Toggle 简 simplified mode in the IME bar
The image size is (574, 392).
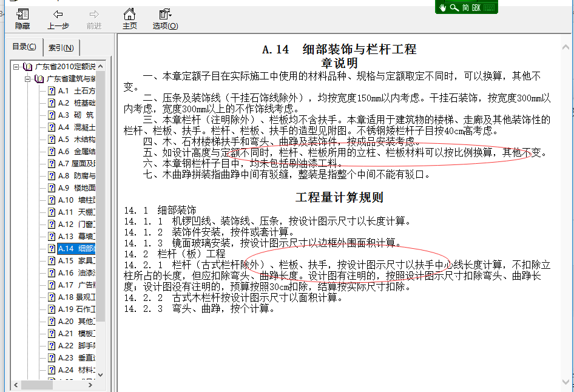pos(465,7)
